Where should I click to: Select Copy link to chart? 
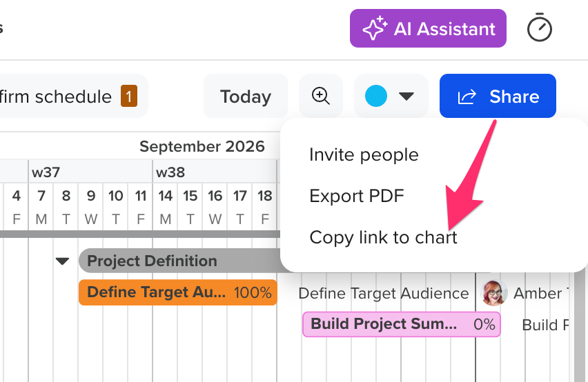click(x=383, y=237)
